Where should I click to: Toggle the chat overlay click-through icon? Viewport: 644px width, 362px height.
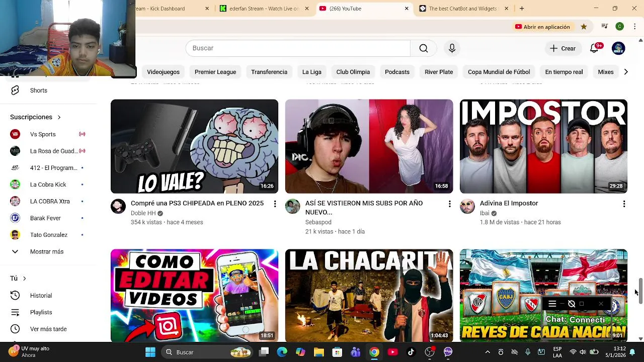click(572, 304)
